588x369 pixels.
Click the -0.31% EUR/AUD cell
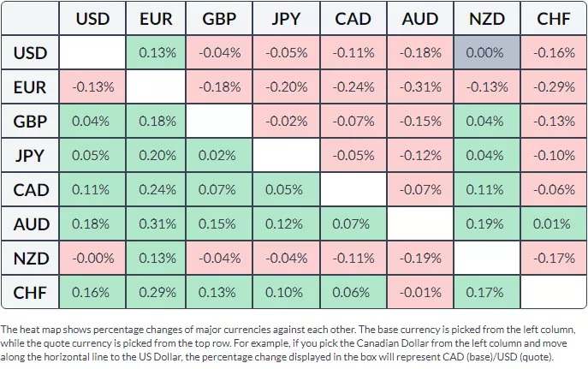click(x=419, y=86)
